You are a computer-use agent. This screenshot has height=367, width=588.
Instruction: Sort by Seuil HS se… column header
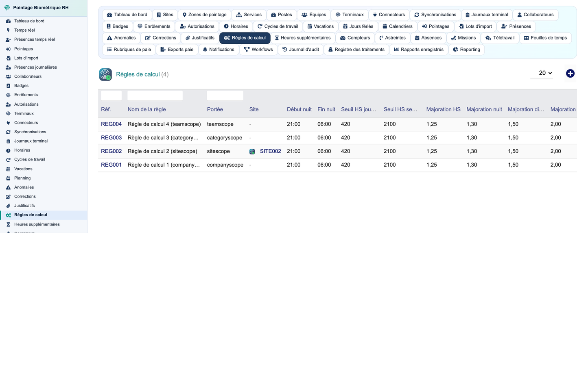pyautogui.click(x=400, y=109)
